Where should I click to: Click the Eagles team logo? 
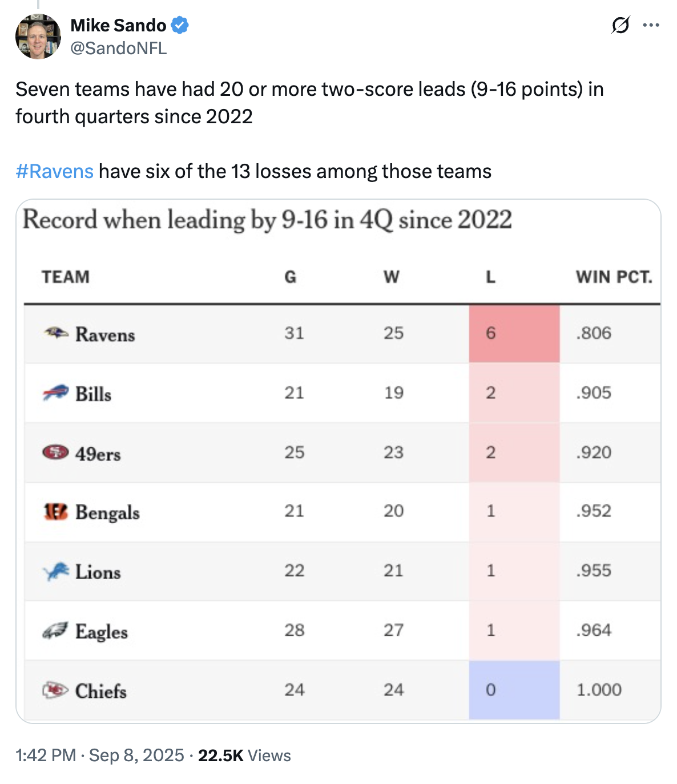55,631
